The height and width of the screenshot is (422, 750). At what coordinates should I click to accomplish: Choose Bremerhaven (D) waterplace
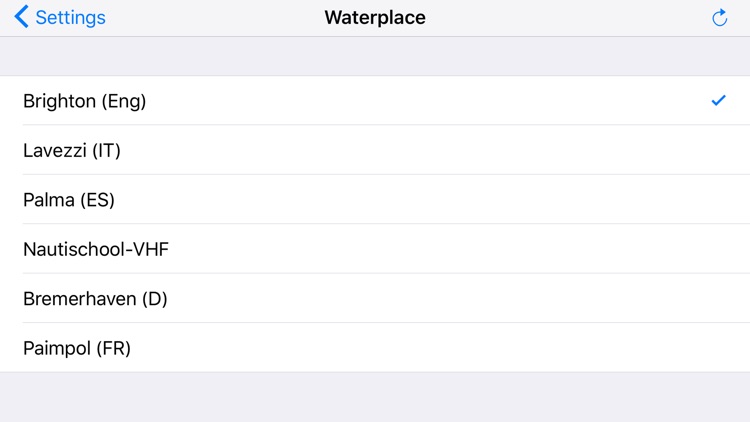coord(375,298)
